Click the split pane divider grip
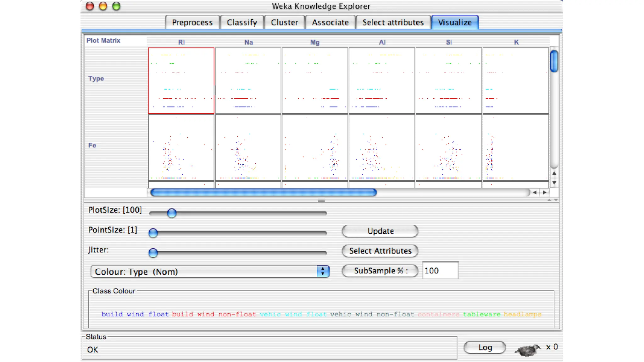 pos(321,200)
